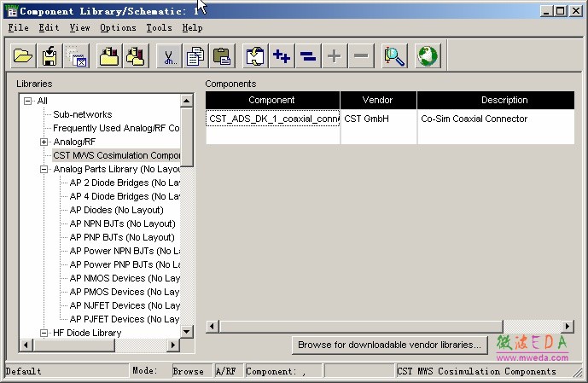Collapse the All libraries tree node
Image resolution: width=588 pixels, height=383 pixels.
pos(27,101)
